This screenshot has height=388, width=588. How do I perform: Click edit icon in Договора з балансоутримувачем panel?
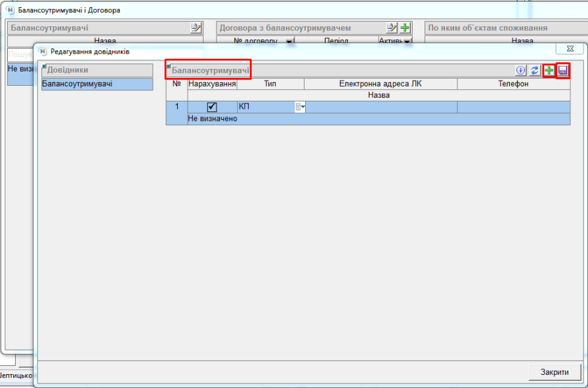pos(392,28)
